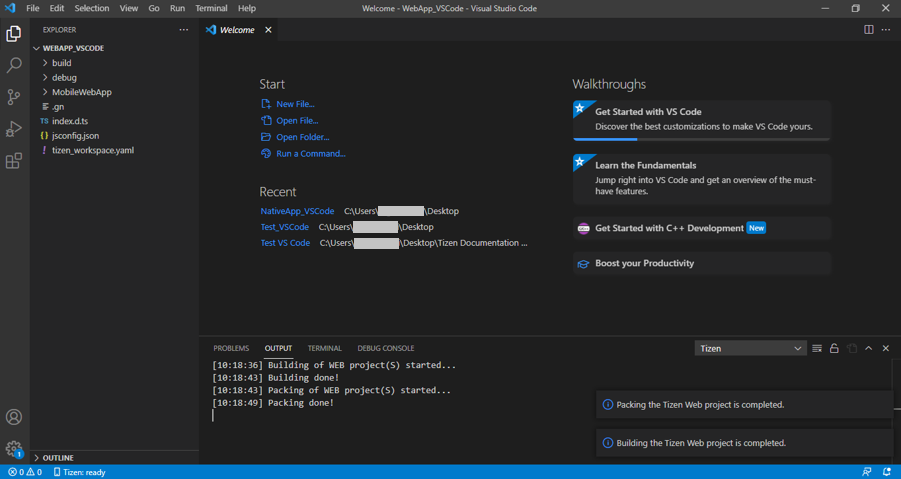Open the Terminal menu

(x=211, y=8)
